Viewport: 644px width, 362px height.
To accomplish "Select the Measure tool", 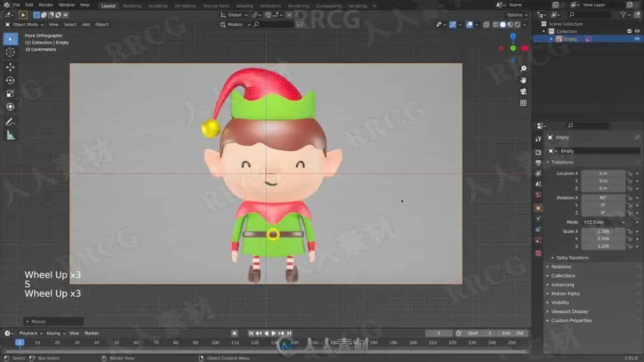I will (10, 135).
